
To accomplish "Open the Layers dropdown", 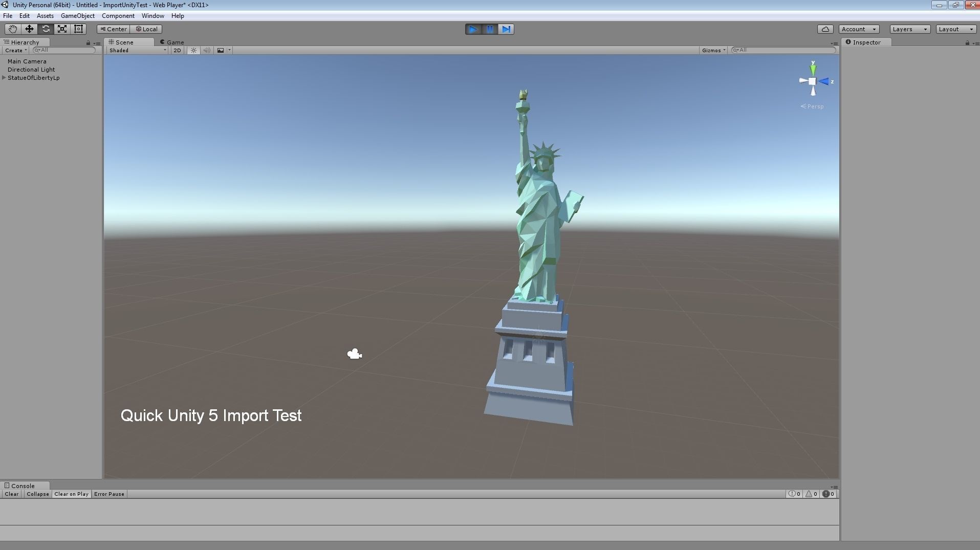I will (x=910, y=29).
